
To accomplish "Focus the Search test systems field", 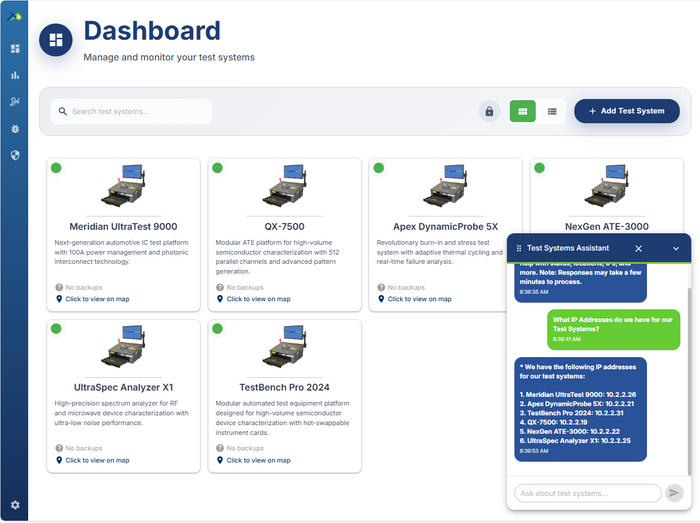I will click(135, 111).
